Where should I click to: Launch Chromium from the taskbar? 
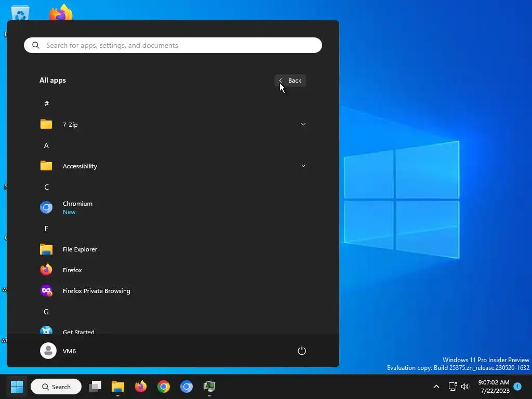187,387
